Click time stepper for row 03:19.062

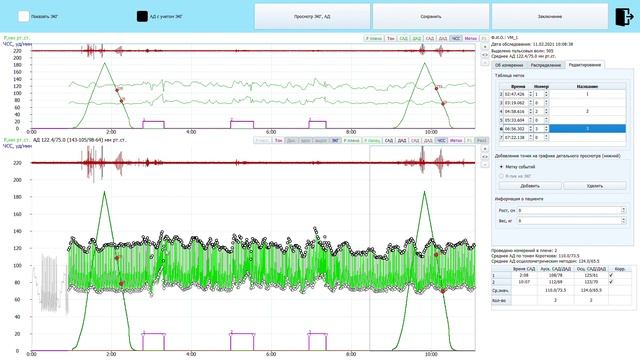click(x=531, y=103)
